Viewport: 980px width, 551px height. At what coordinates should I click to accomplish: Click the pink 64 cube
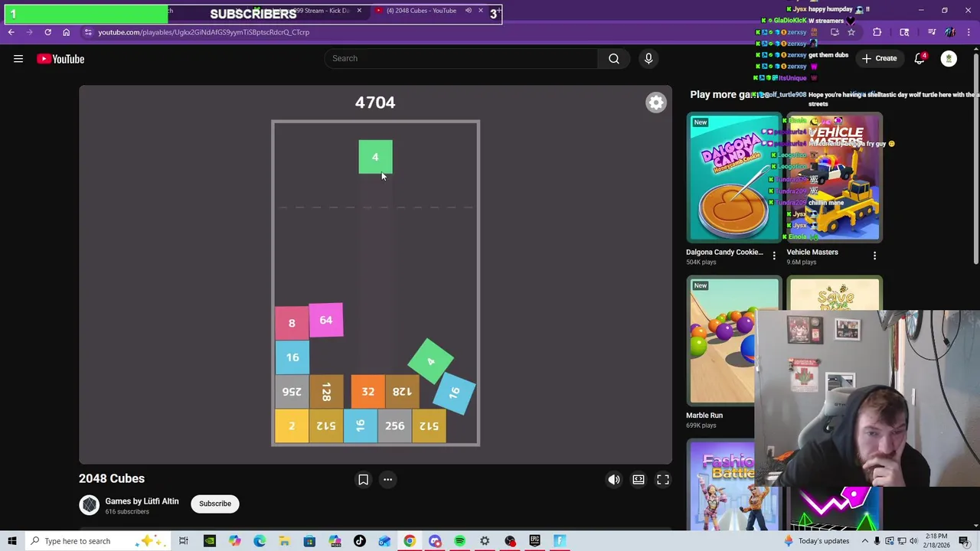[x=326, y=320]
